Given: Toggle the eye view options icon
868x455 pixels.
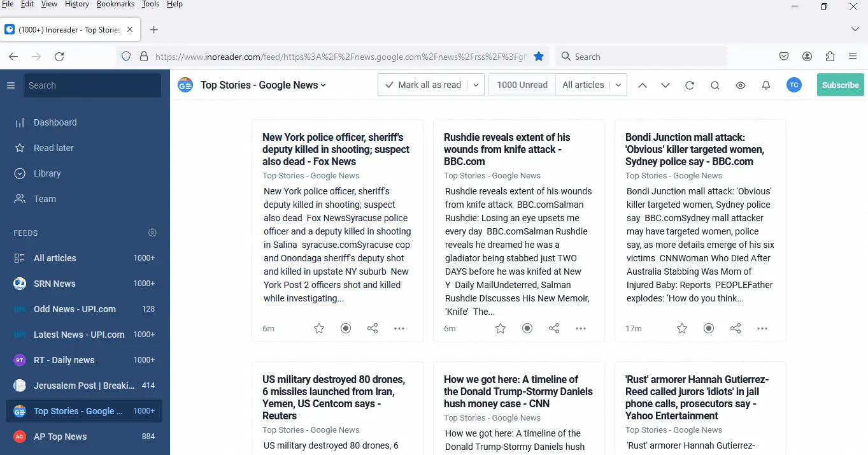Looking at the screenshot, I should (741, 85).
